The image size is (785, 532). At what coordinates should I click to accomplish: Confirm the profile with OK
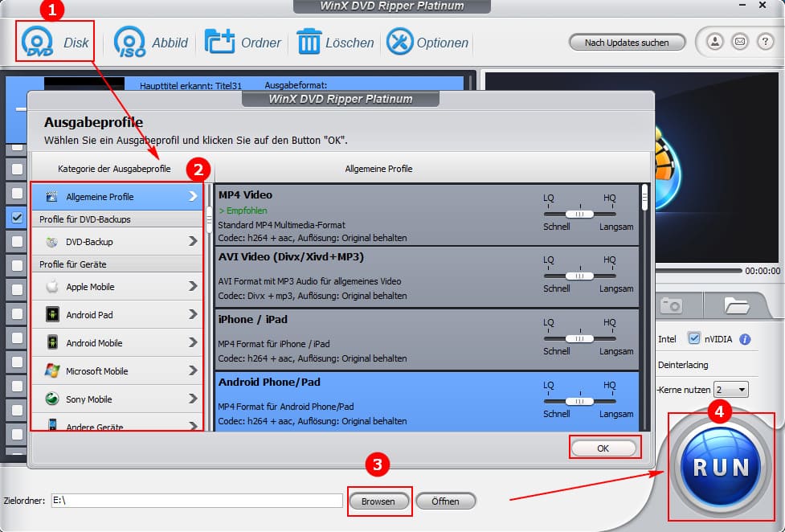(603, 448)
